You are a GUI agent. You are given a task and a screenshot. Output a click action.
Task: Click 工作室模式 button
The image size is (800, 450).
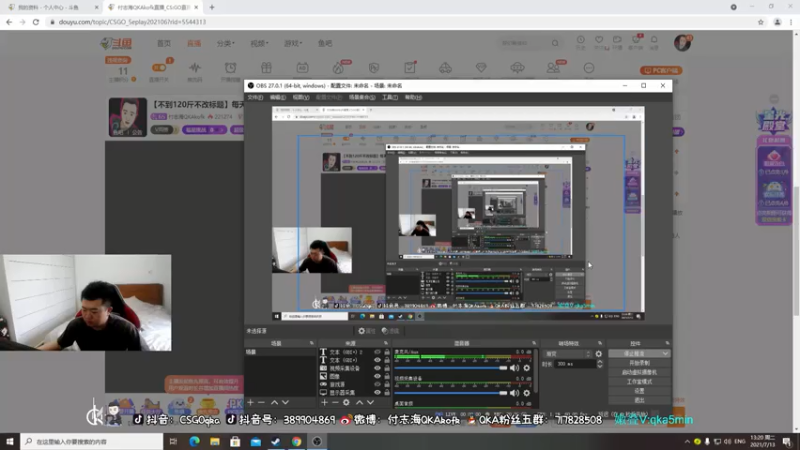pos(639,381)
